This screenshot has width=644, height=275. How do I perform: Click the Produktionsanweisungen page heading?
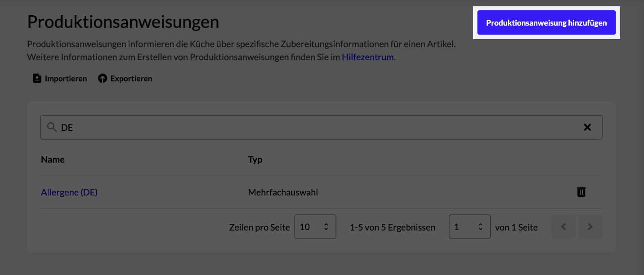[x=123, y=22]
